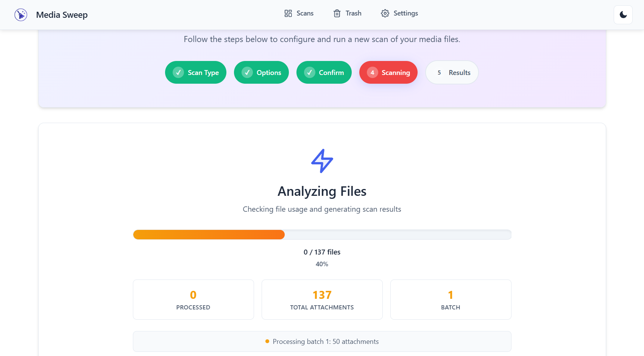
Task: Select the Total Attachments stat card
Action: 322,299
